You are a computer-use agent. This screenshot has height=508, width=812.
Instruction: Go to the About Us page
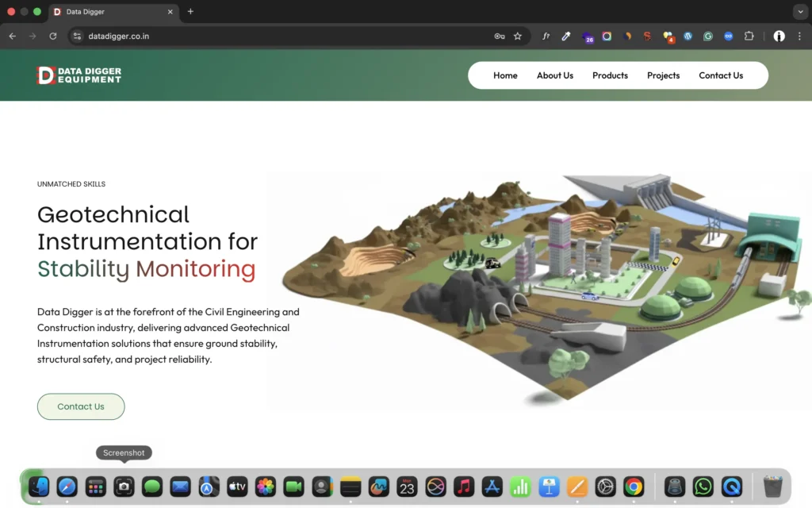tap(554, 75)
